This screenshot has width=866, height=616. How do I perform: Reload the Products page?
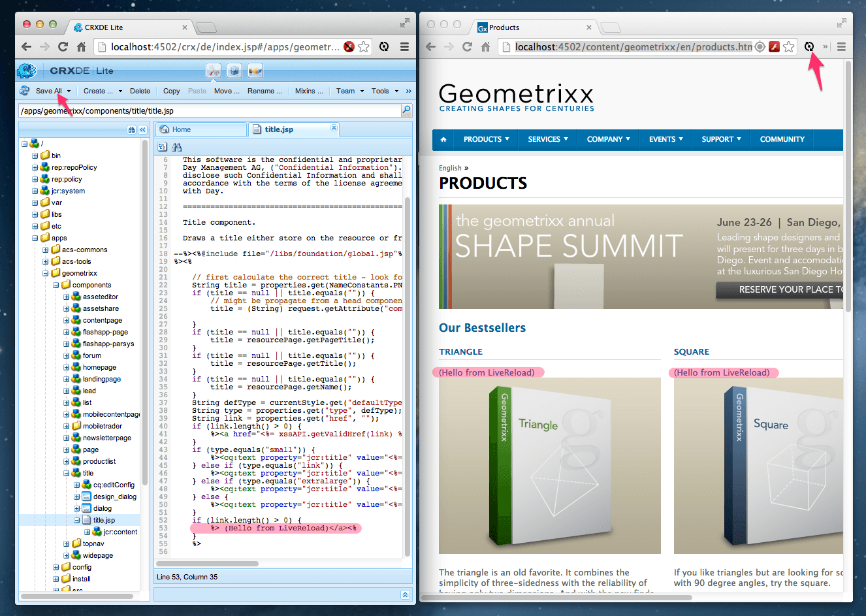pyautogui.click(x=467, y=46)
